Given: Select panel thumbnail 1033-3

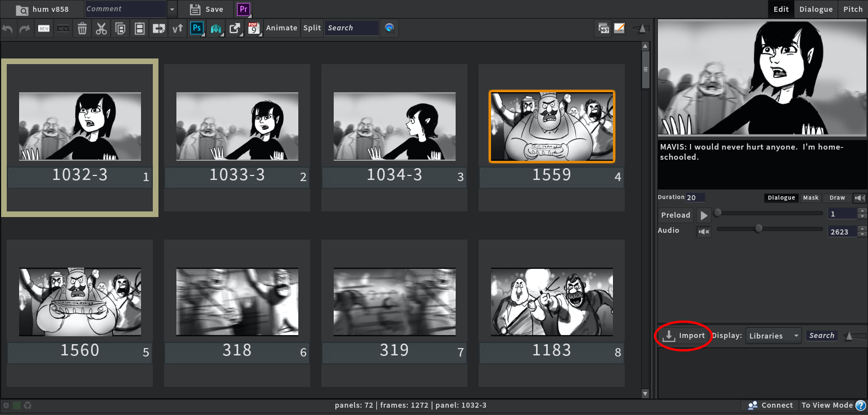Looking at the screenshot, I should 237,127.
